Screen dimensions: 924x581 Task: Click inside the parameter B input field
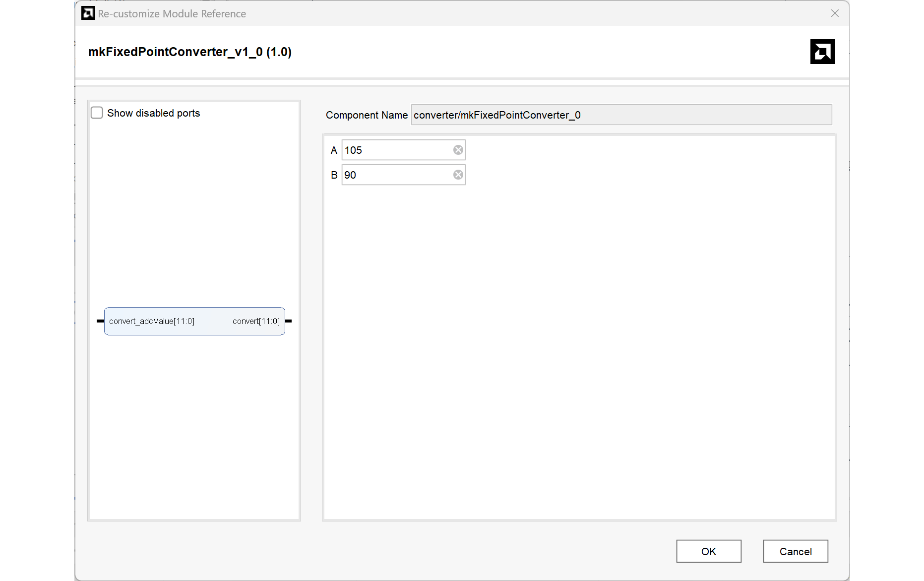(x=397, y=175)
